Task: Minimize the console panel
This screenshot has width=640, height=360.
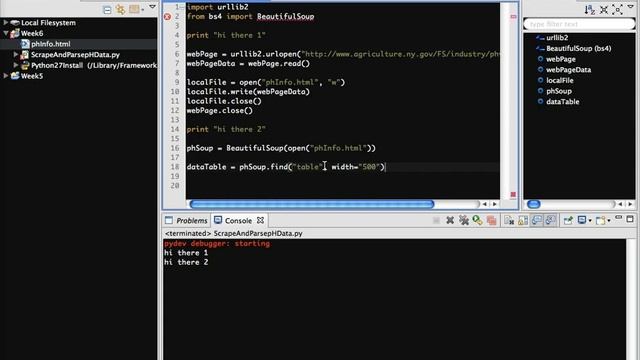Action: [619, 218]
